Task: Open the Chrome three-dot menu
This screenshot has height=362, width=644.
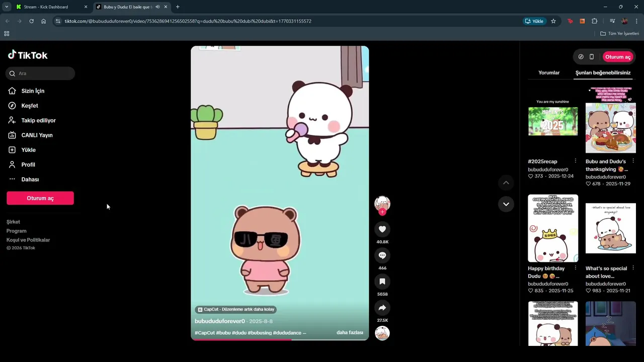Action: point(637,21)
